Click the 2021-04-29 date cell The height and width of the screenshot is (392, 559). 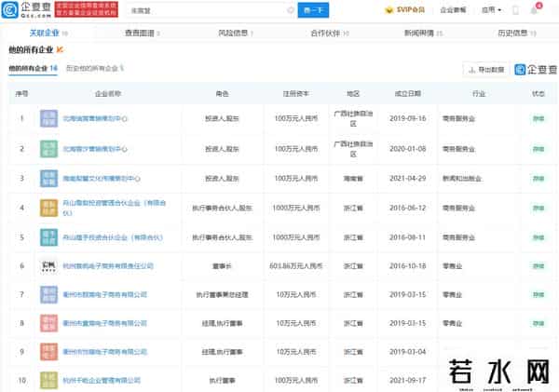408,178
